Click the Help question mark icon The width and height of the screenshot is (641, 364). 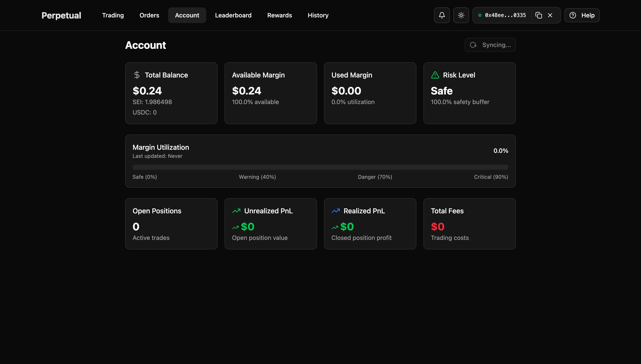(x=573, y=15)
